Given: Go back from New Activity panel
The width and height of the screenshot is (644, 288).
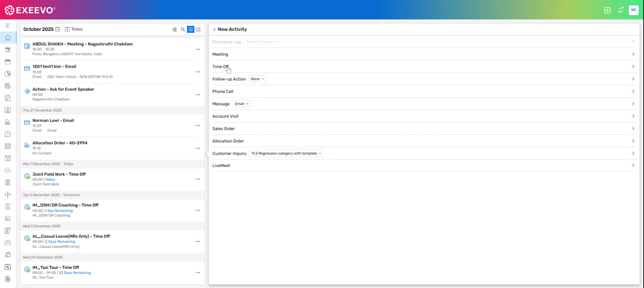Looking at the screenshot, I should click(214, 30).
